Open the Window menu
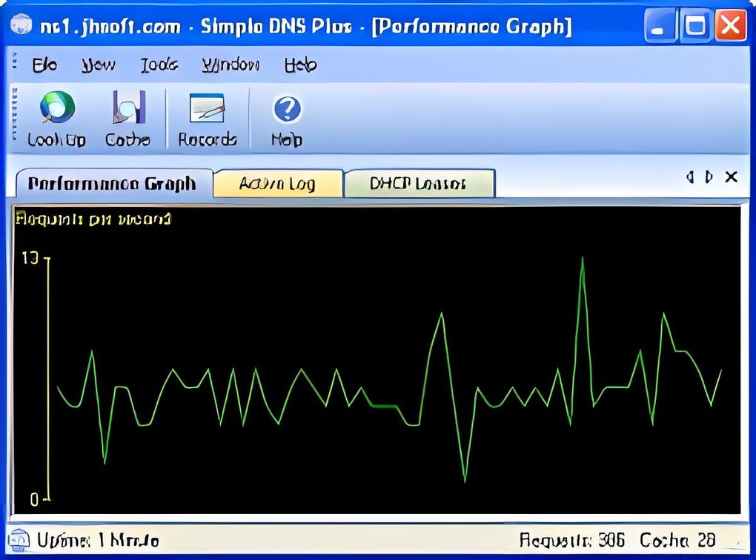The width and height of the screenshot is (756, 560). pos(230,65)
